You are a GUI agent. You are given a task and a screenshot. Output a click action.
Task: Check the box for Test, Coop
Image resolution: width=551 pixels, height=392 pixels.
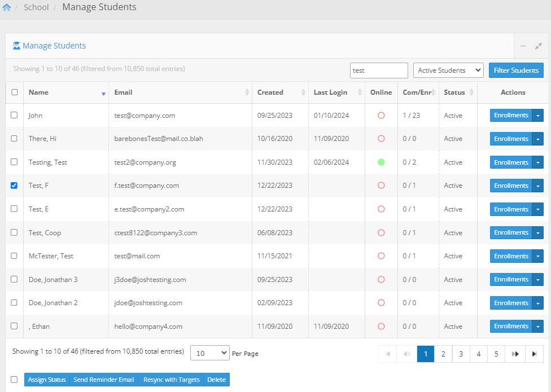(14, 232)
